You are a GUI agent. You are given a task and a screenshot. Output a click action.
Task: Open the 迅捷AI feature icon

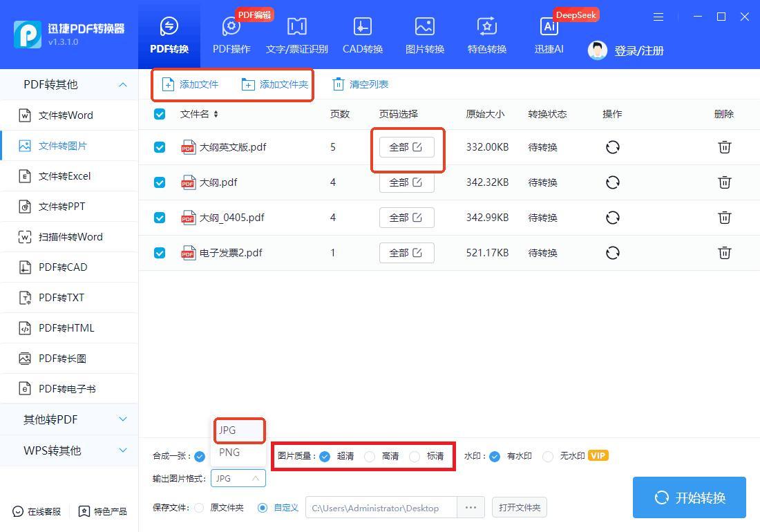click(x=549, y=27)
